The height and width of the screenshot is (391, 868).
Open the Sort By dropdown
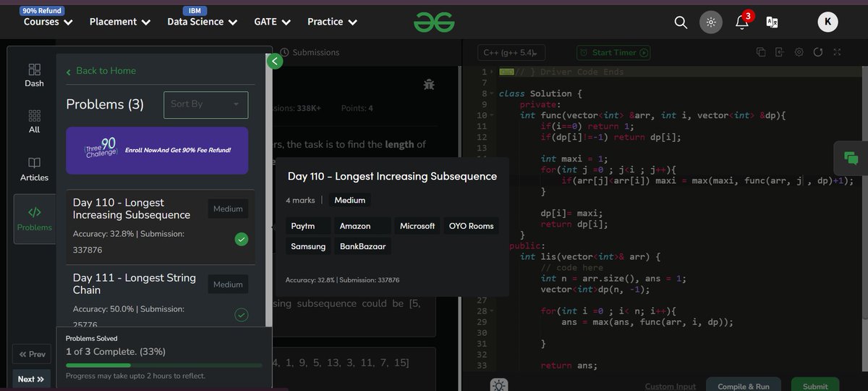pyautogui.click(x=206, y=104)
